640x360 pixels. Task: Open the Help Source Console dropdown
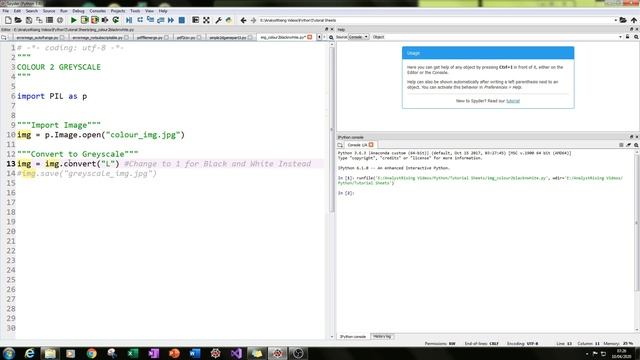[358, 37]
